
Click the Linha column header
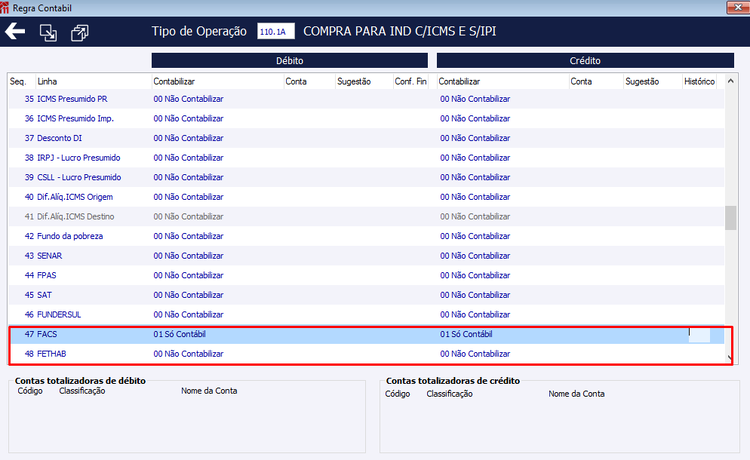[x=47, y=81]
